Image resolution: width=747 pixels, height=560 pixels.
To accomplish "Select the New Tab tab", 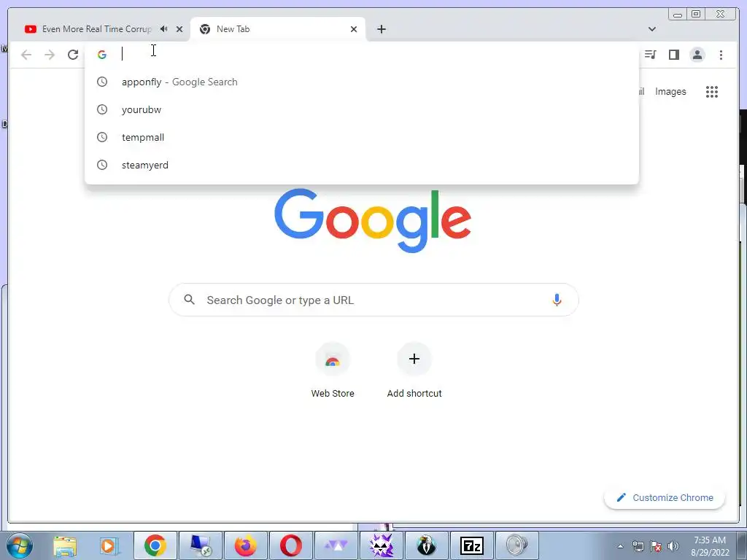I will point(277,29).
